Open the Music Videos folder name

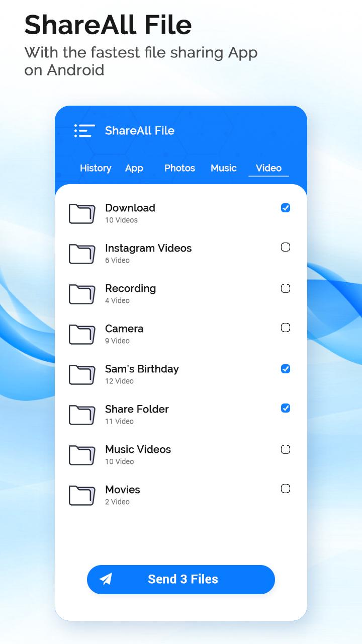point(138,449)
